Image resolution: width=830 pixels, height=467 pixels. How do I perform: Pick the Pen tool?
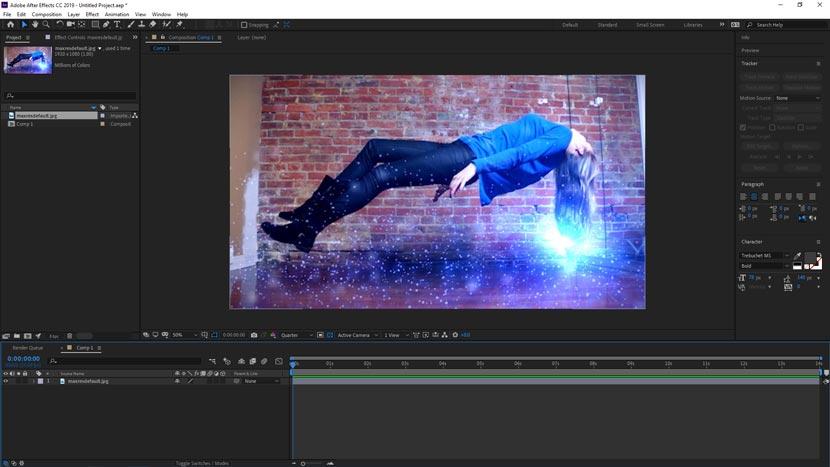(x=106, y=24)
